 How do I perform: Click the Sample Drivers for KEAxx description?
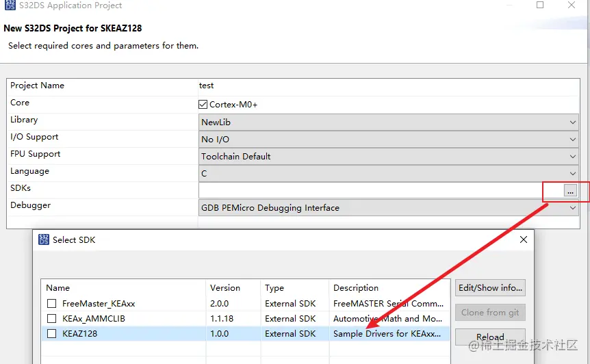click(x=387, y=333)
